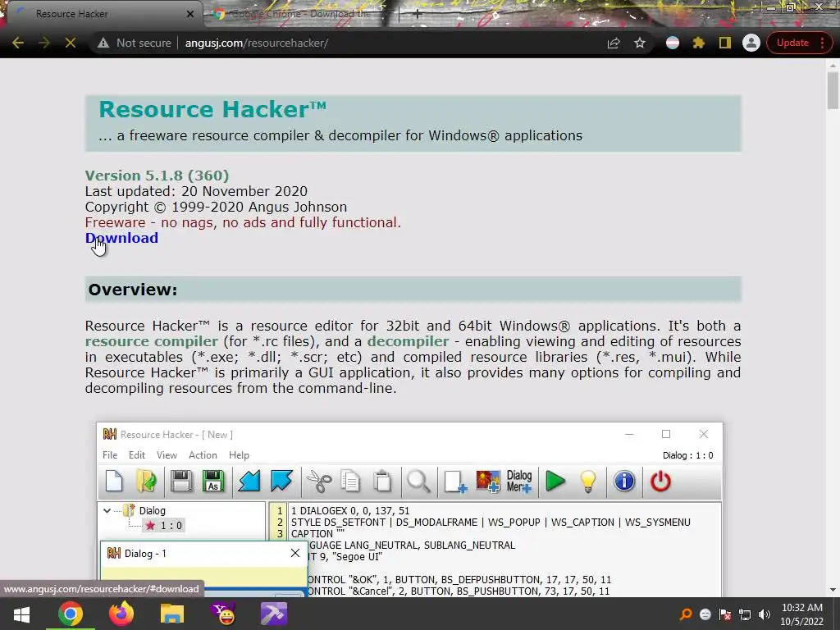Click the Save As green floppy icon
Viewport: 840px width, 630px height.
213,481
